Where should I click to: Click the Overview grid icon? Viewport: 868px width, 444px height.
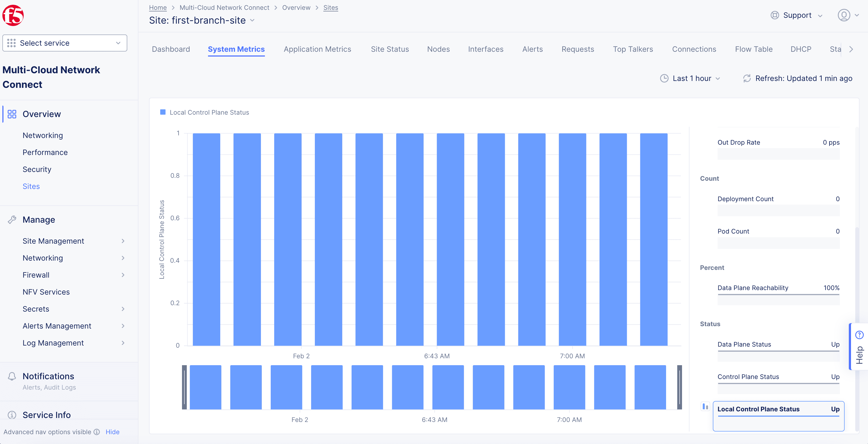12,114
